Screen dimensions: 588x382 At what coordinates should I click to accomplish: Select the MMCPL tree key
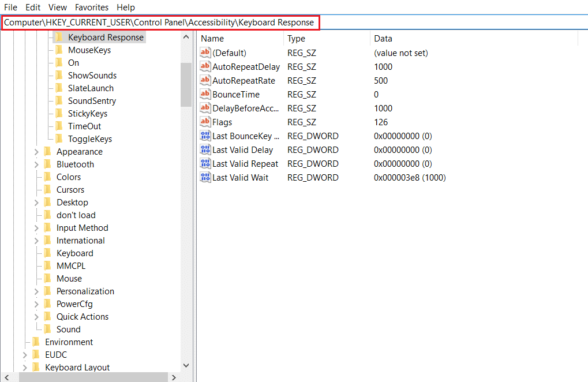(71, 266)
